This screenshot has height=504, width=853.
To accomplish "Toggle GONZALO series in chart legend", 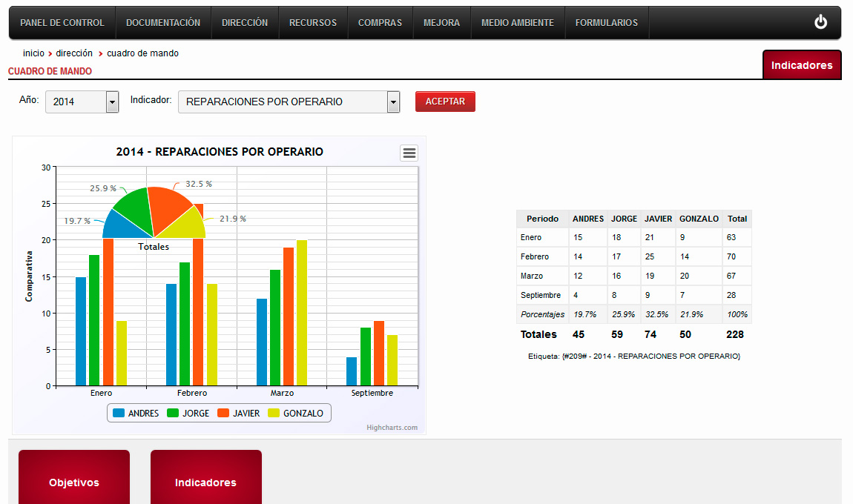I will click(296, 413).
